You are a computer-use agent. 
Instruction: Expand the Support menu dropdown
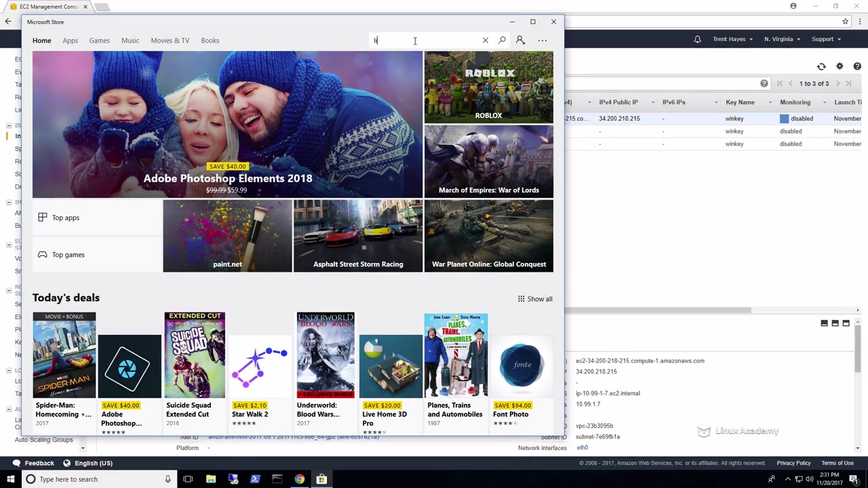pyautogui.click(x=826, y=39)
